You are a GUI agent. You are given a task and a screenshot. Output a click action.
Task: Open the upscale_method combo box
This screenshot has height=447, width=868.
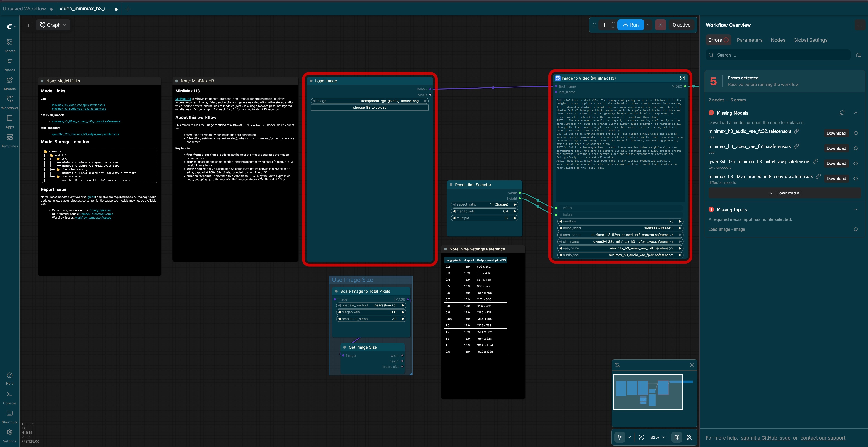tap(371, 305)
